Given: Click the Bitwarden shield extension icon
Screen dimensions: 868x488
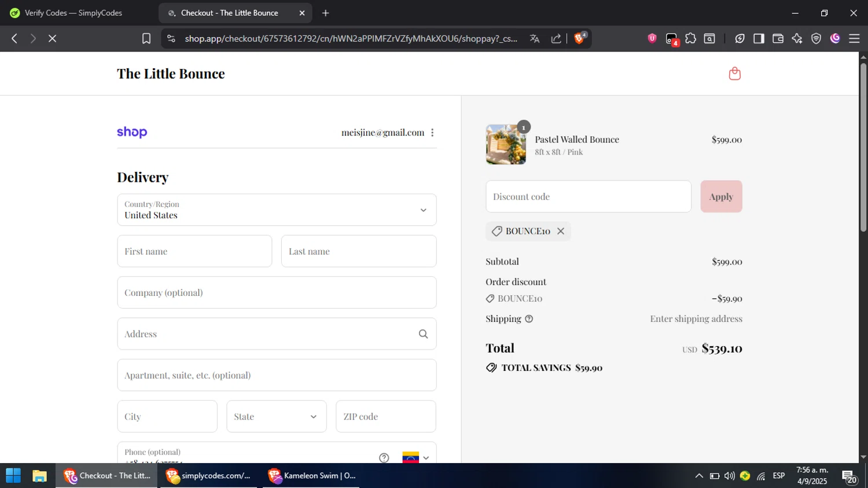Looking at the screenshot, I should click(652, 38).
